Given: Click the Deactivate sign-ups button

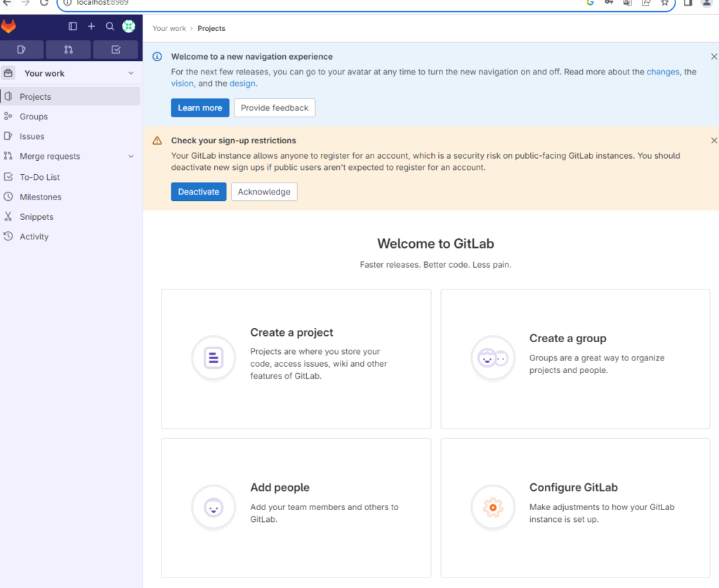Looking at the screenshot, I should pyautogui.click(x=199, y=192).
